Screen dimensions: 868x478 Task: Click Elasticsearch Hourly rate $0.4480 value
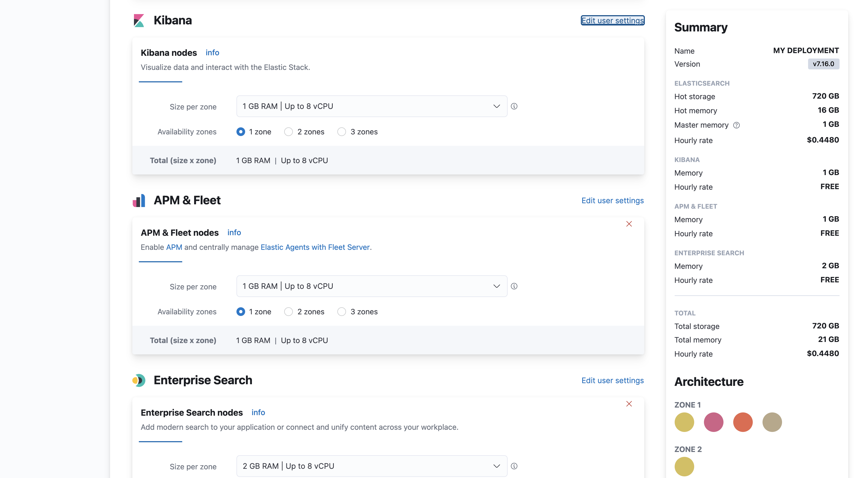(x=822, y=140)
